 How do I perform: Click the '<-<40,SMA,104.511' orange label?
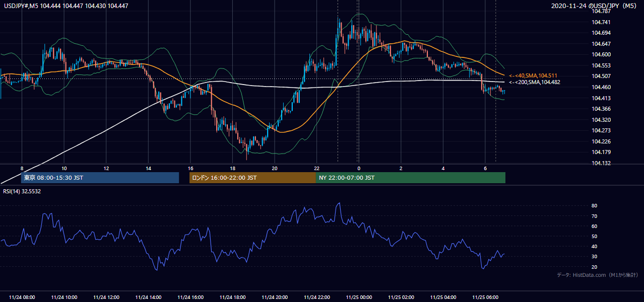click(x=534, y=75)
